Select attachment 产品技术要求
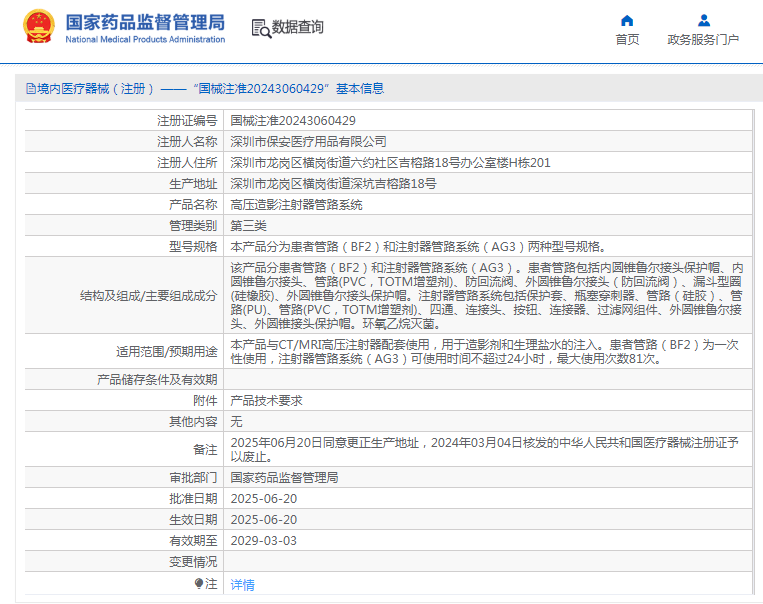This screenshot has width=763, height=604. 266,401
